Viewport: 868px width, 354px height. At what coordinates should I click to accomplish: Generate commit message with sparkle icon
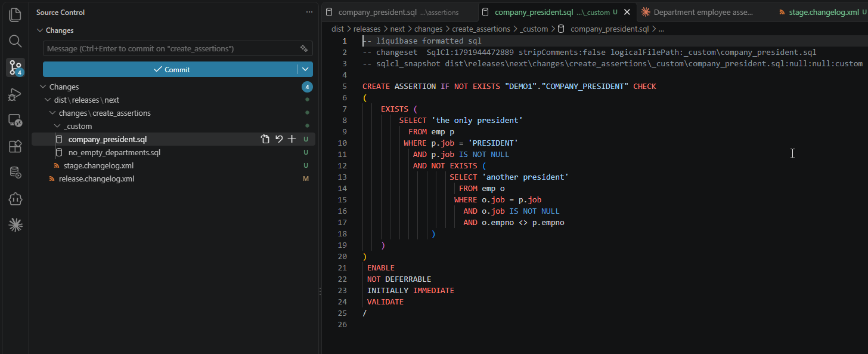point(304,48)
